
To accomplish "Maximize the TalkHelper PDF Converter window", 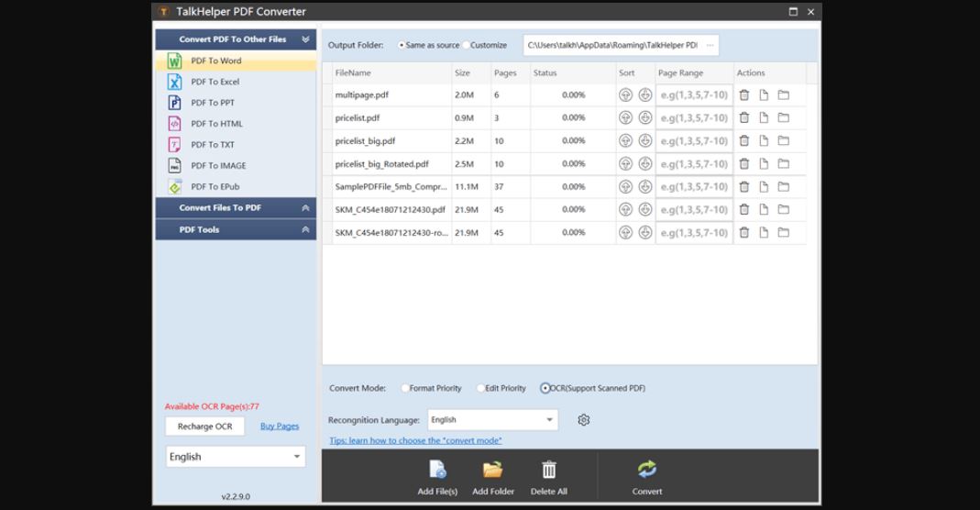I will pyautogui.click(x=793, y=11).
